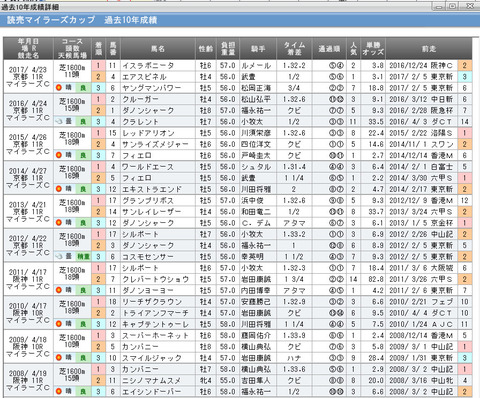Click the 人気 column header

click(353, 49)
